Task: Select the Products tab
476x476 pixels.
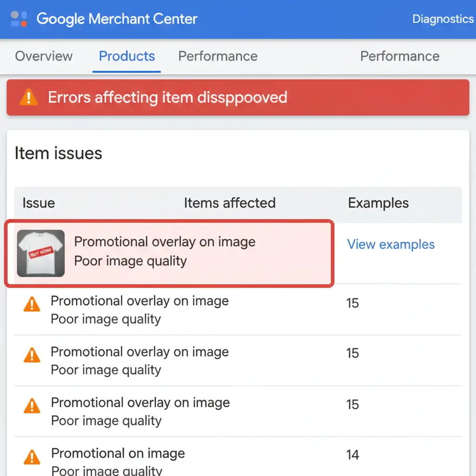Action: (126, 56)
